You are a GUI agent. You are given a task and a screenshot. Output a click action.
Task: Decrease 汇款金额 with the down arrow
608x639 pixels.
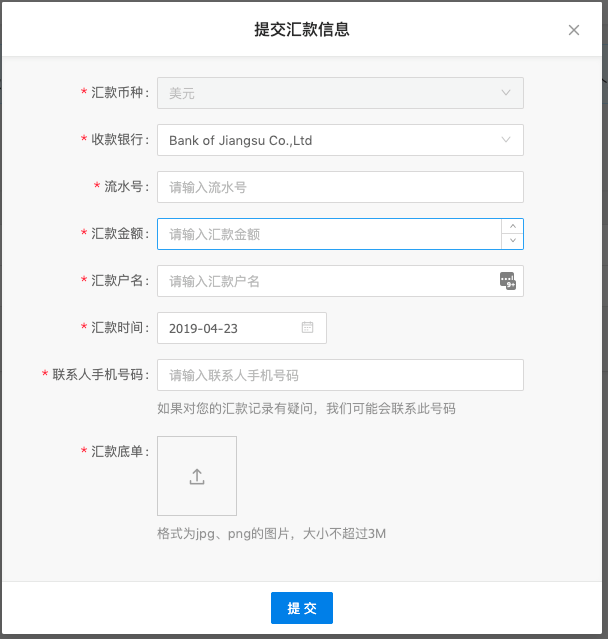click(513, 241)
